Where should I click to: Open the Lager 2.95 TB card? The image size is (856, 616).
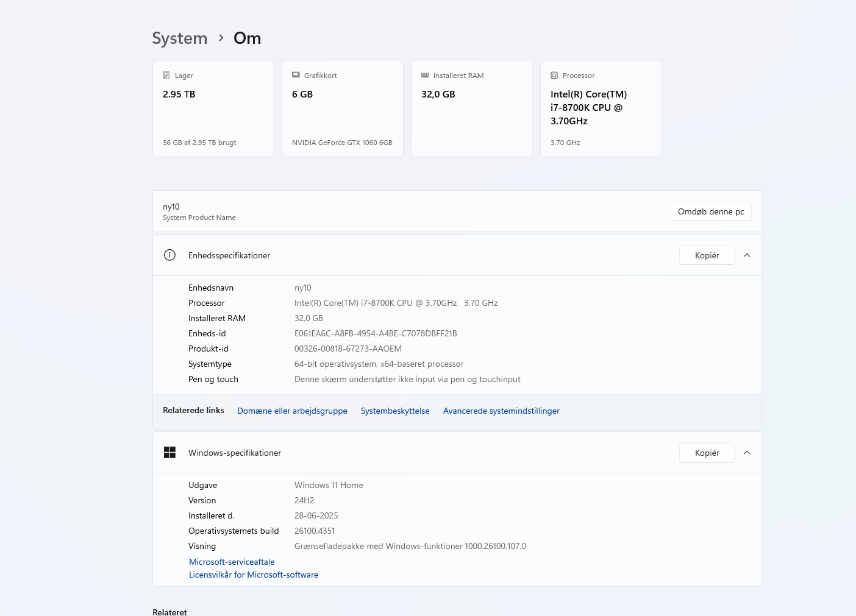tap(213, 108)
